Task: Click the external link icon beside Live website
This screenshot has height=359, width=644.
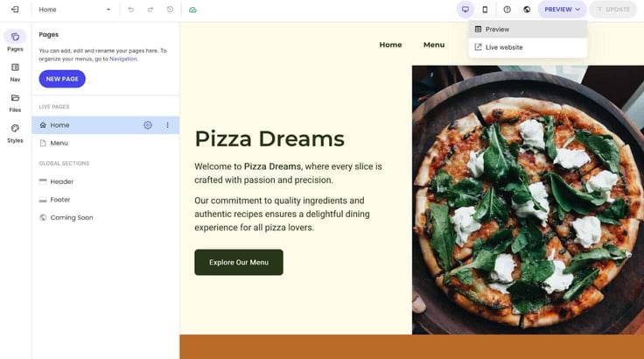Action: point(478,47)
